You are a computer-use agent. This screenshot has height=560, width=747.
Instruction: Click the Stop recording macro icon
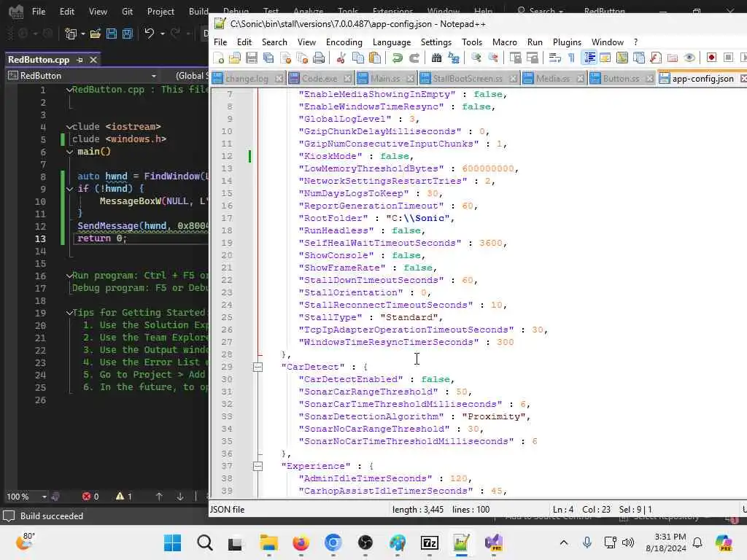coord(728,58)
